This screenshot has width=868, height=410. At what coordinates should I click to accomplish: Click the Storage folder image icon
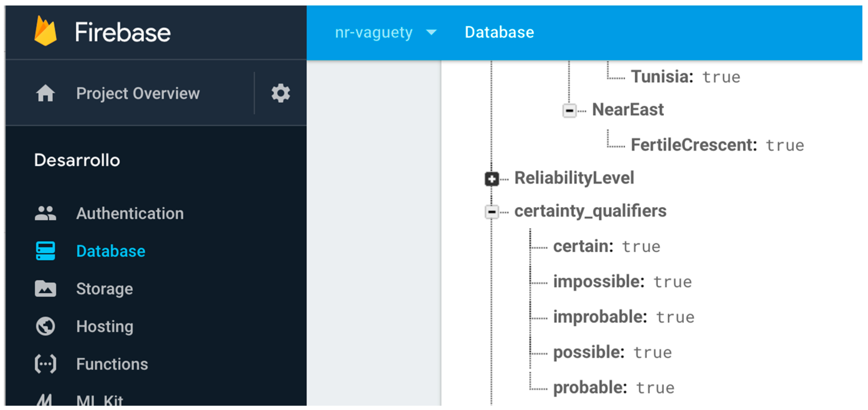click(x=46, y=289)
